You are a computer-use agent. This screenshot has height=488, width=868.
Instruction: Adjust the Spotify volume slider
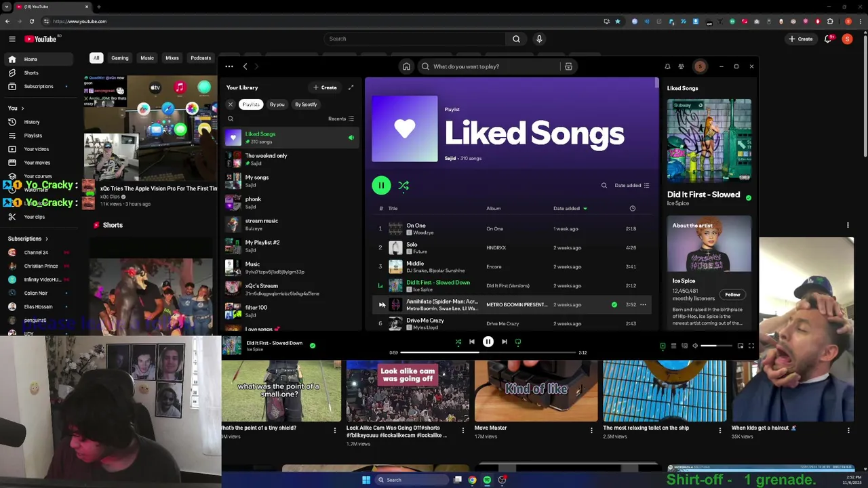click(716, 346)
